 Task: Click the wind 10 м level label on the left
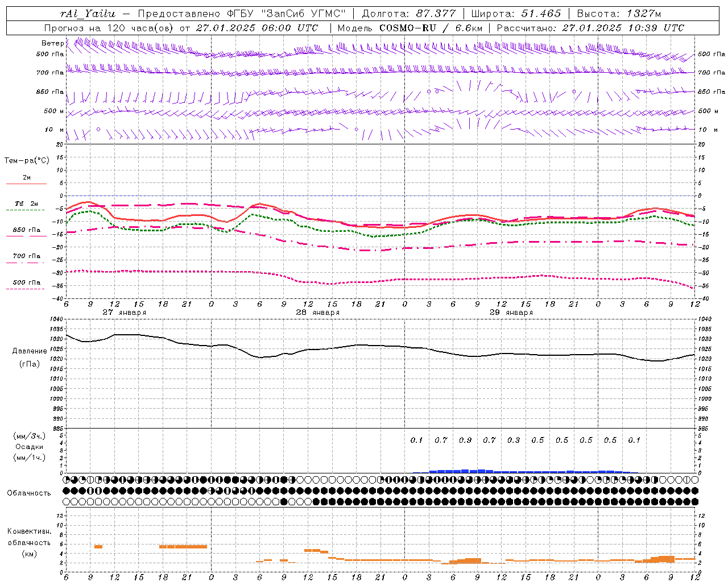pyautogui.click(x=54, y=130)
